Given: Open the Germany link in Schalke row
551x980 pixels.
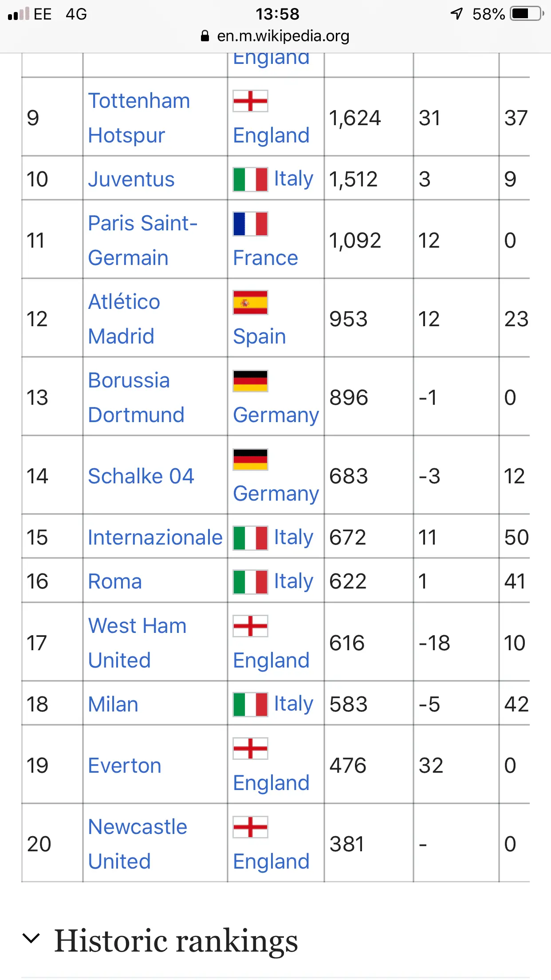Looking at the screenshot, I should click(276, 494).
